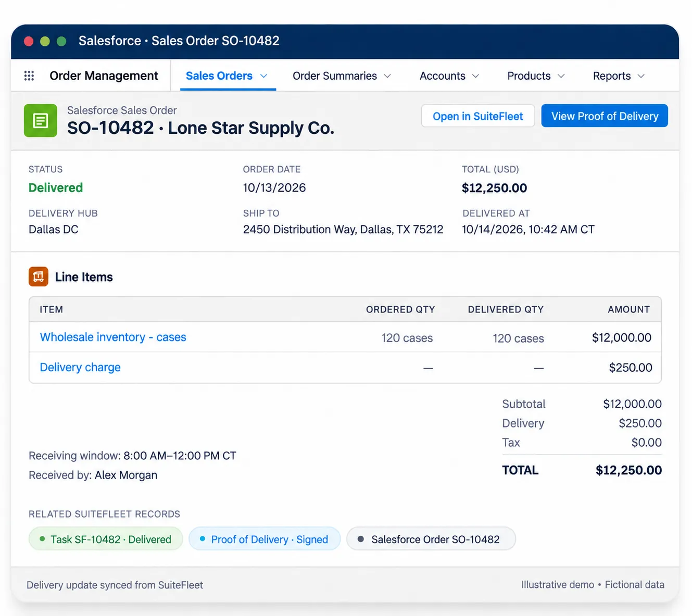Expand the Reports tab chevron

click(x=641, y=76)
